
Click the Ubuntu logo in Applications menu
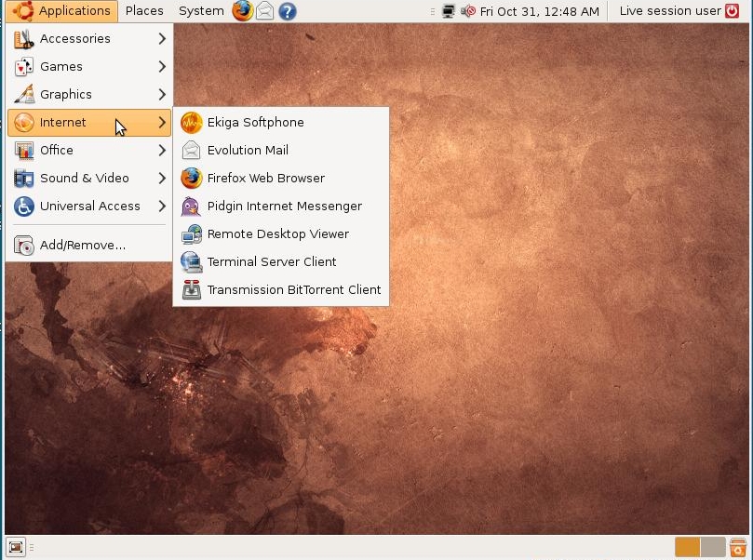[x=22, y=10]
